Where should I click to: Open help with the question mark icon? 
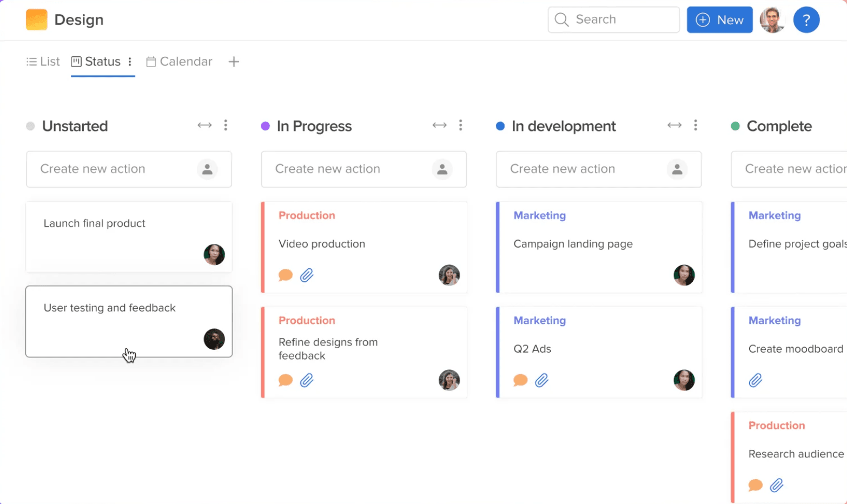[x=806, y=19]
